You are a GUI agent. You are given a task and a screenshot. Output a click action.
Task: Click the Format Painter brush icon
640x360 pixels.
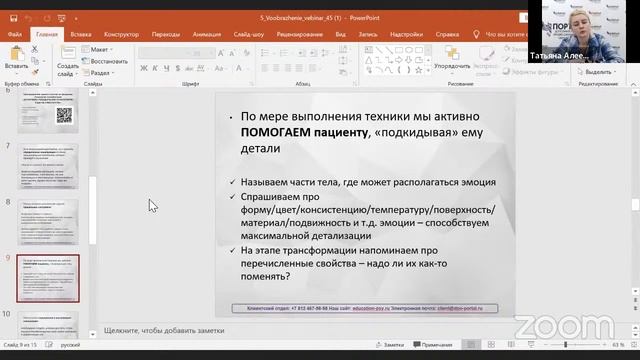tap(35, 72)
